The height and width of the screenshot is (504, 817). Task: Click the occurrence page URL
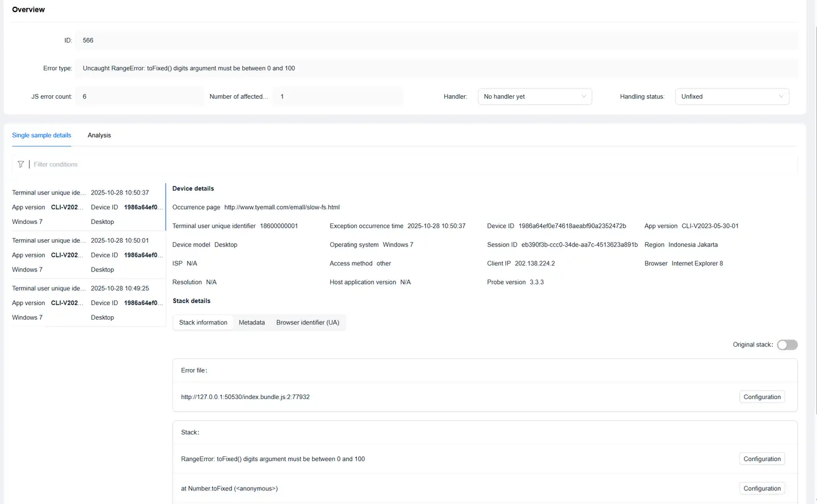pos(281,207)
